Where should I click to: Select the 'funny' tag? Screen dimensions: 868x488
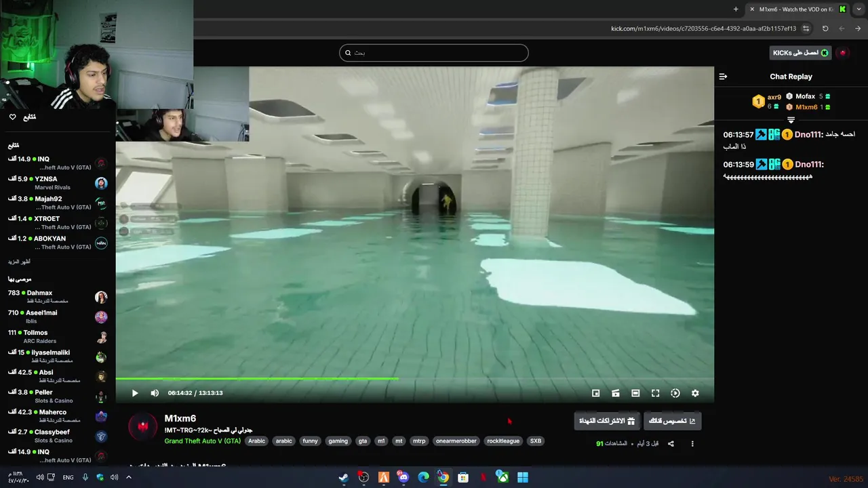[x=310, y=441]
